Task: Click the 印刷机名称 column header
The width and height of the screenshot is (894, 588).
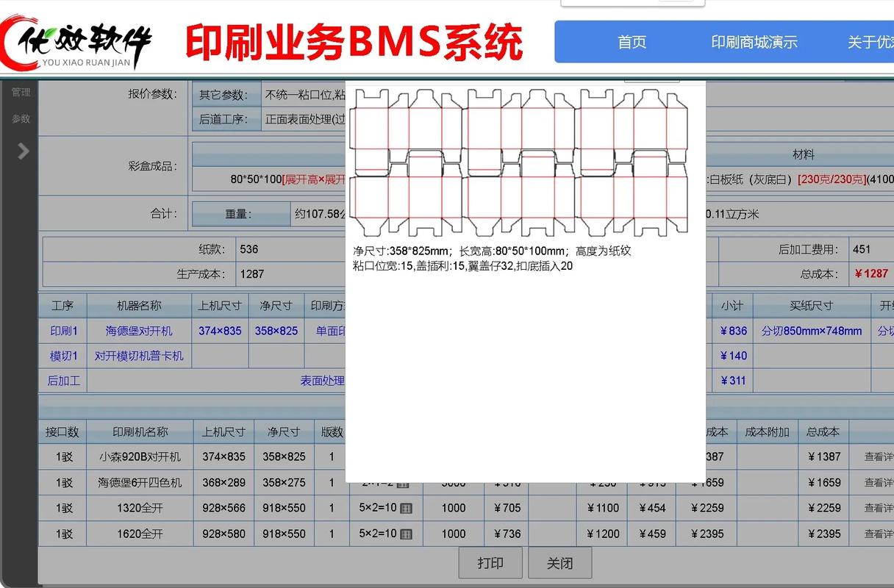Action: click(x=140, y=432)
